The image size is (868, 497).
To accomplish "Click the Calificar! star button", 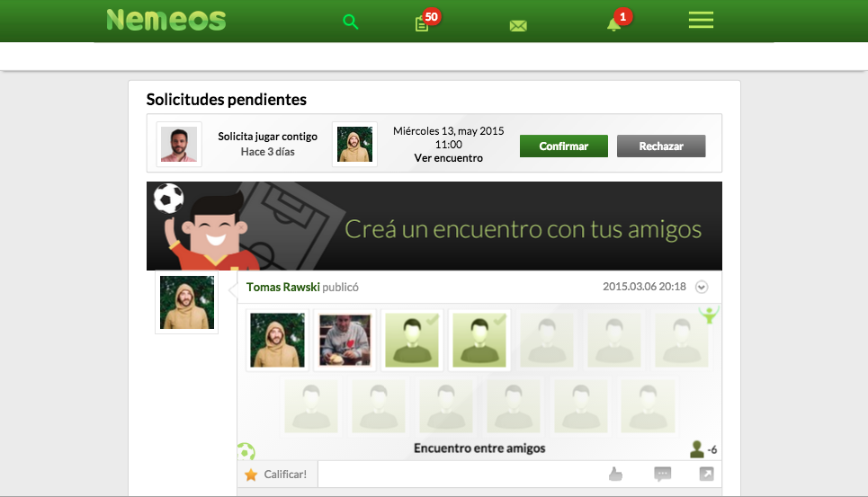I will (277, 475).
